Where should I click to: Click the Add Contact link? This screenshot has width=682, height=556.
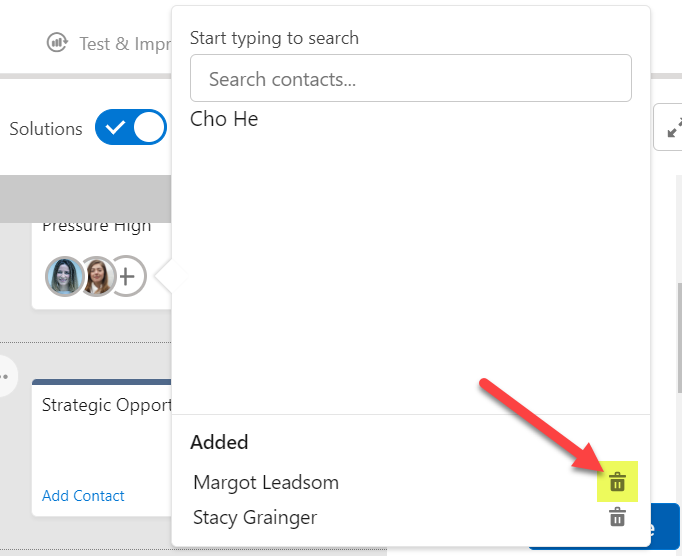[83, 496]
